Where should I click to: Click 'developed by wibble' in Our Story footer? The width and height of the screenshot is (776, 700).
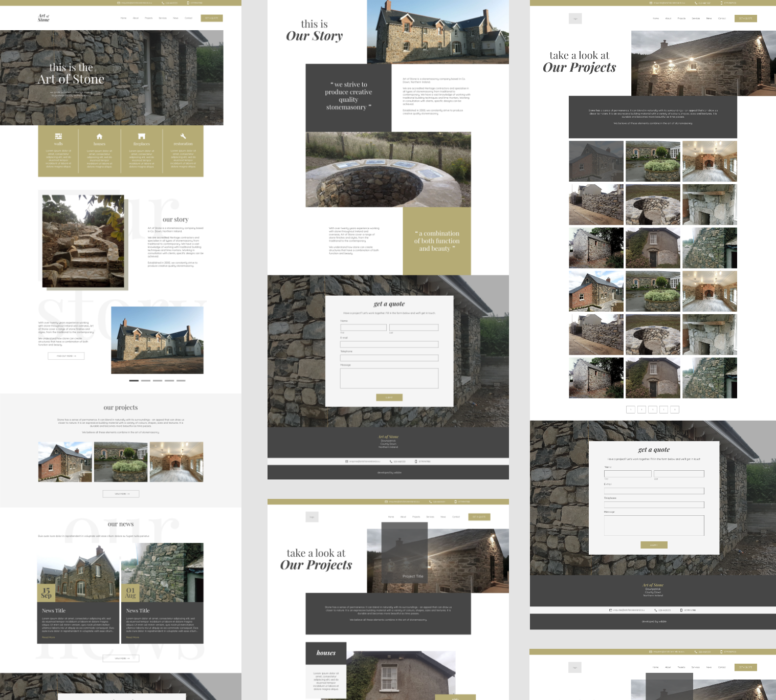tap(389, 472)
